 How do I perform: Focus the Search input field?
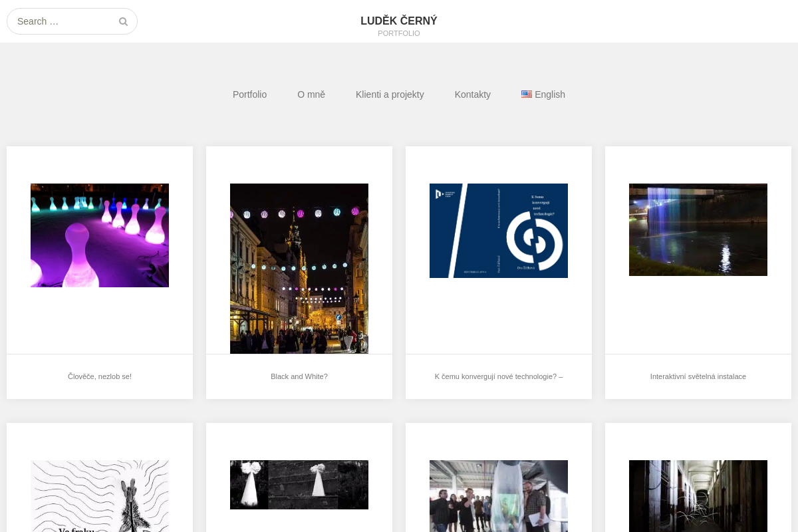pyautogui.click(x=72, y=21)
